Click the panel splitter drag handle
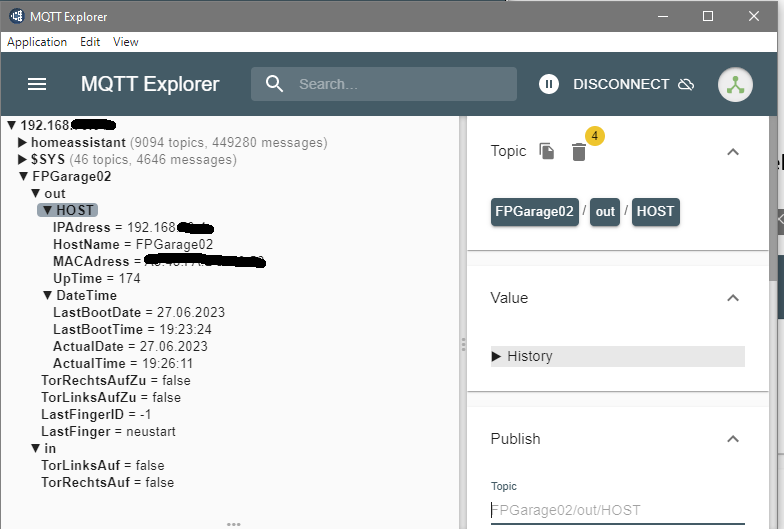784x529 pixels. [463, 344]
